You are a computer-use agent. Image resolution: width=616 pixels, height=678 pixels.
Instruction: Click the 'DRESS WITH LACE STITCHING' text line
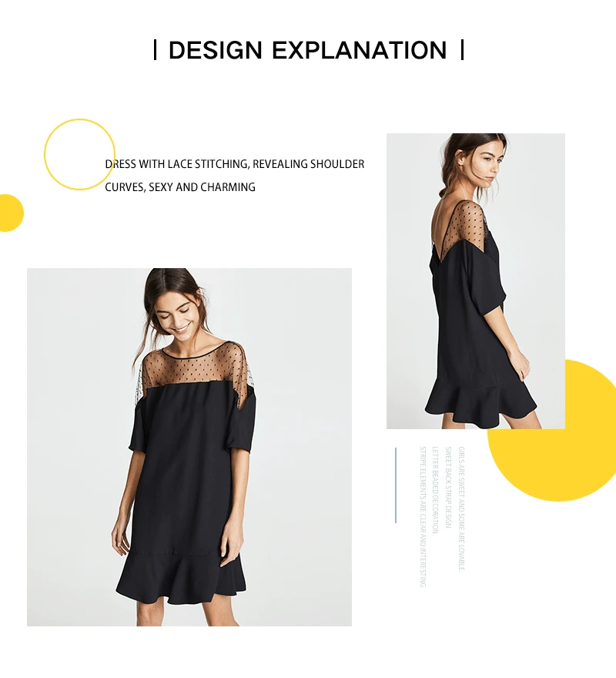point(234,164)
